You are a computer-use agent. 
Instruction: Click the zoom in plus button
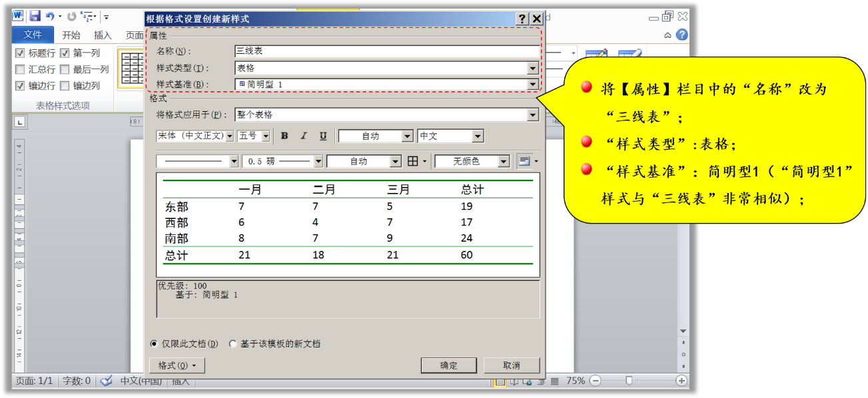[681, 381]
